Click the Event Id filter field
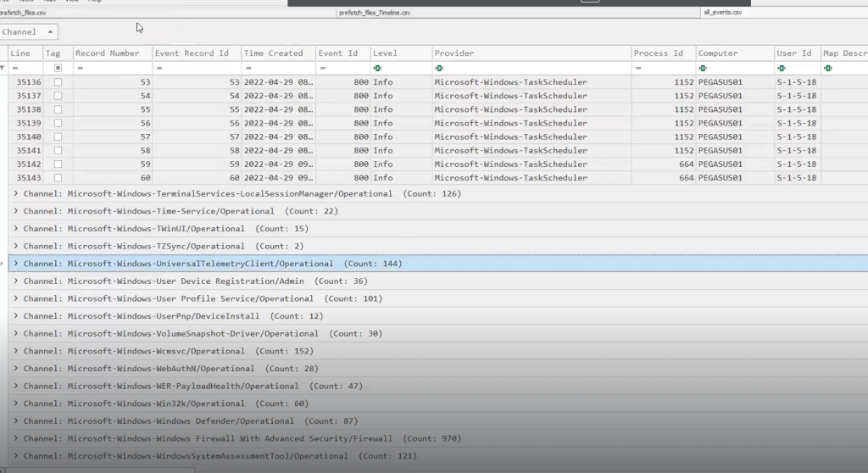This screenshot has width=868, height=473. coord(342,68)
